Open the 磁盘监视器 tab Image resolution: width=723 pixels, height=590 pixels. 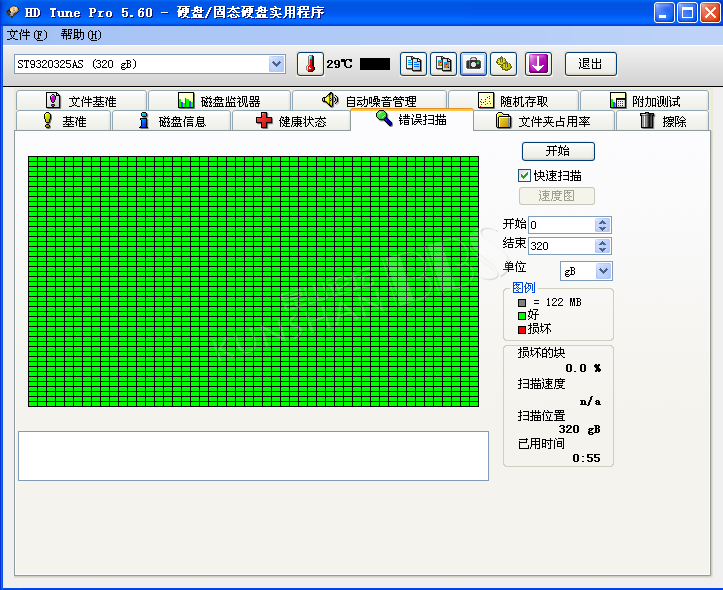click(219, 100)
